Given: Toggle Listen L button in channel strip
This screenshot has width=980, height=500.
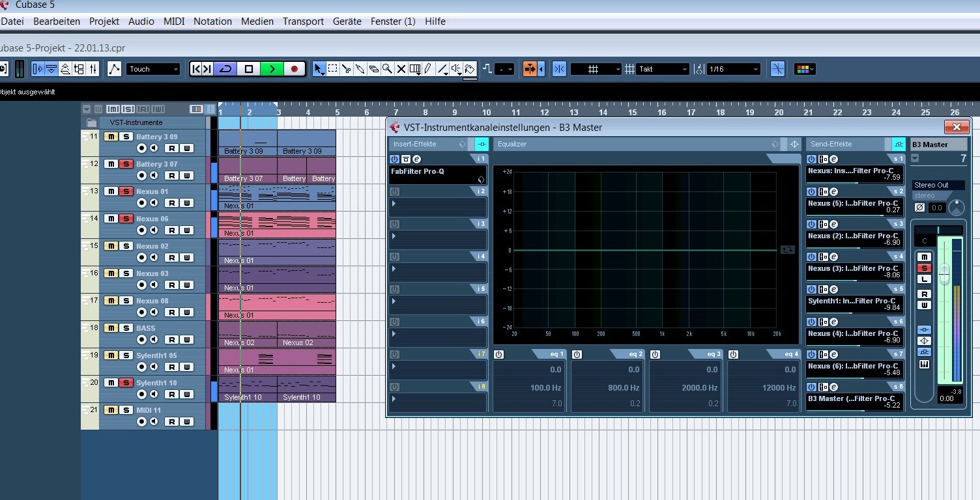Looking at the screenshot, I should [x=924, y=279].
